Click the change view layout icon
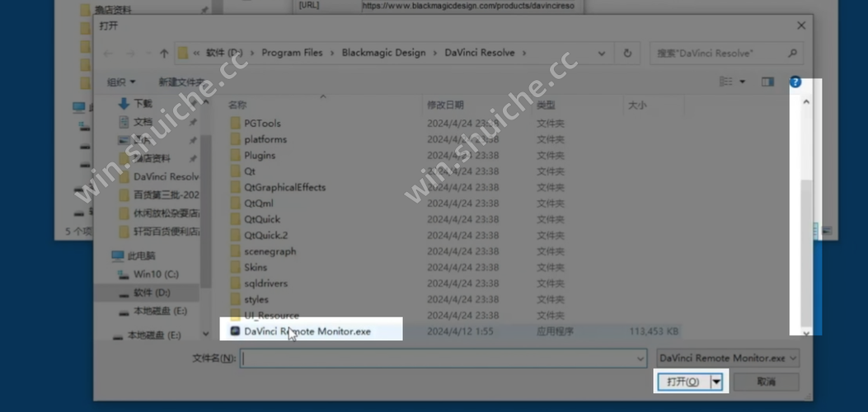Viewport: 868px width, 412px height. pos(725,82)
